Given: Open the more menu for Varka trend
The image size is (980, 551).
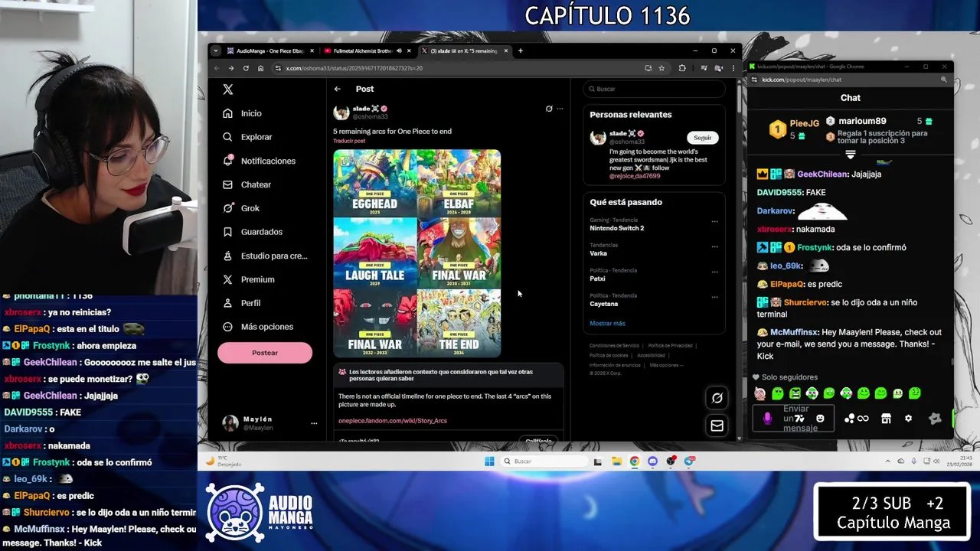Looking at the screenshot, I should point(714,247).
